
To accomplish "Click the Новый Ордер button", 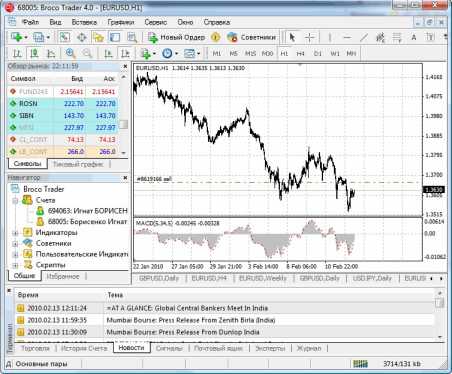I will pos(177,37).
